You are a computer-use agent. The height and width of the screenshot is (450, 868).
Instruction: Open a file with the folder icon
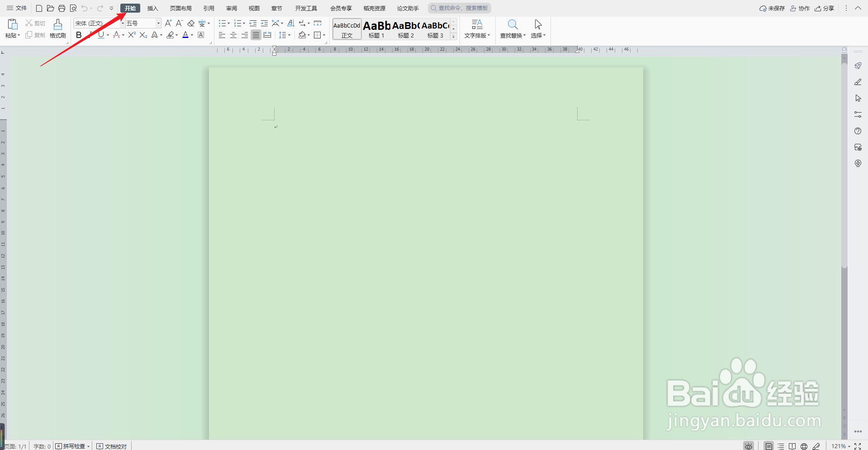(x=50, y=8)
